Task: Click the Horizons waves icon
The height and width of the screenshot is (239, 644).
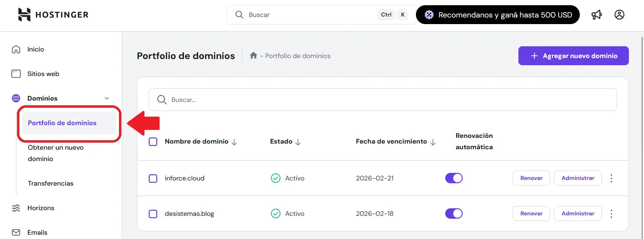Action: (16, 208)
